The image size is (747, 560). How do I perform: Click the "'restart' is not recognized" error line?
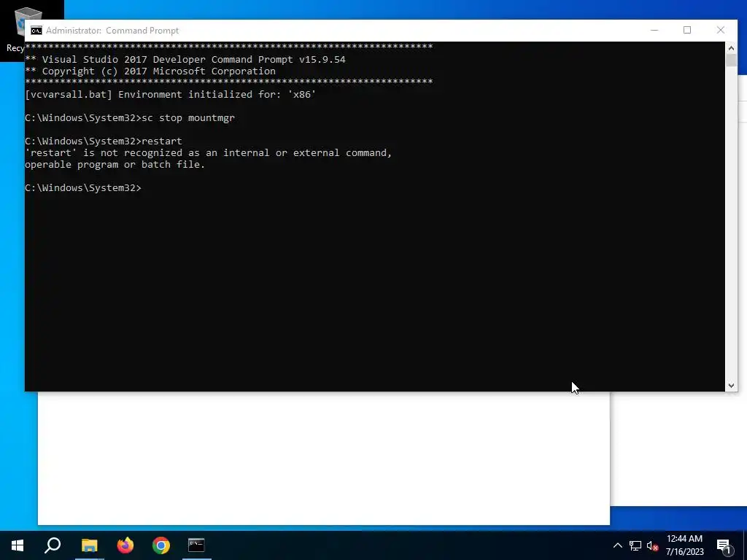click(x=208, y=153)
